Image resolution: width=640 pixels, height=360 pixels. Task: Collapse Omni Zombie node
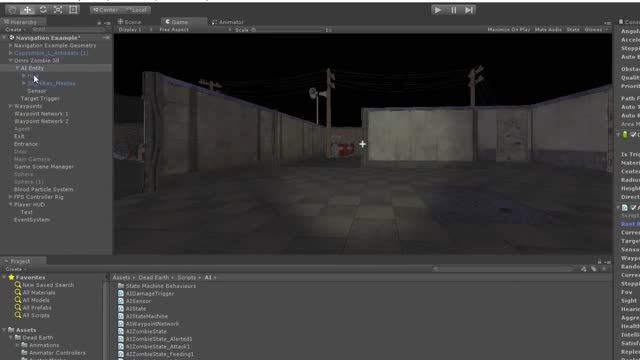point(11,60)
